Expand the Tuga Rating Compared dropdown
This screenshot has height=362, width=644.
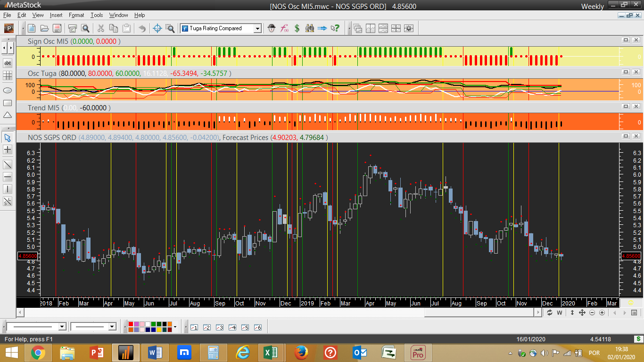point(257,28)
